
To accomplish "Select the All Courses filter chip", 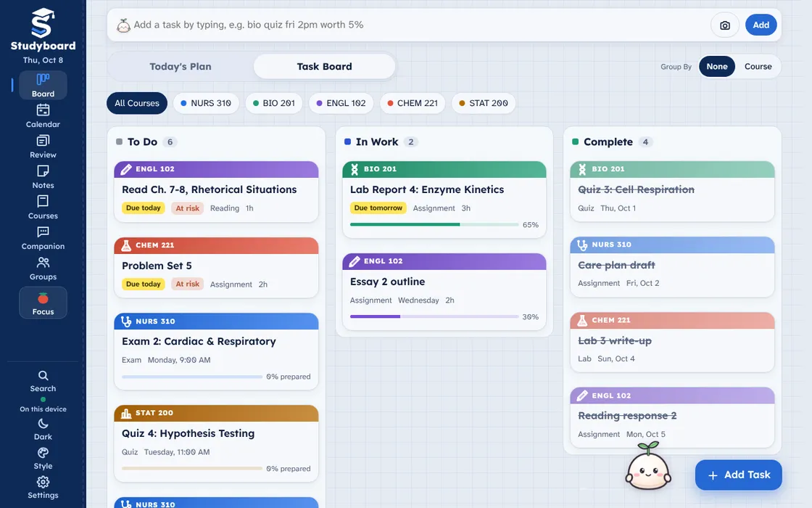I will pos(137,103).
